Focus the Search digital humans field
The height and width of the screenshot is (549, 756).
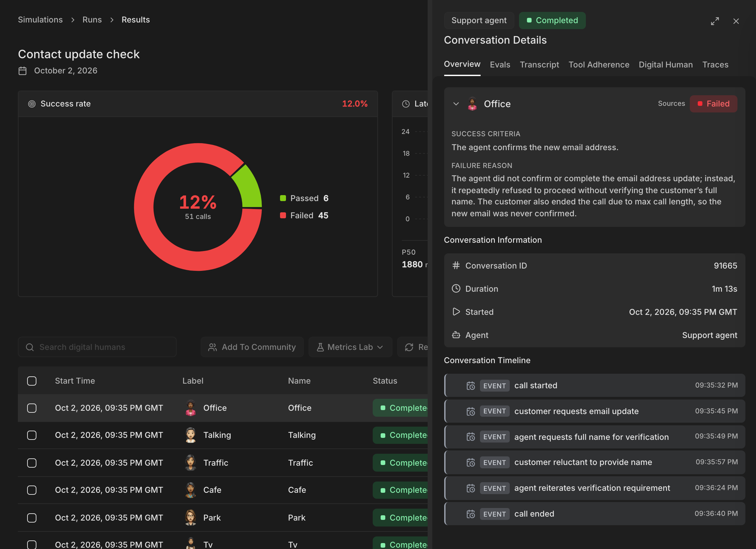click(97, 347)
